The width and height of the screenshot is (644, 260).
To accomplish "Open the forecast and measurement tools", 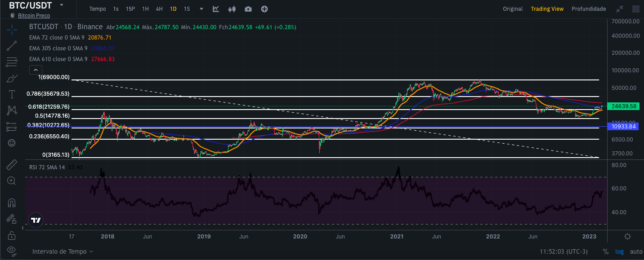I will [x=12, y=127].
